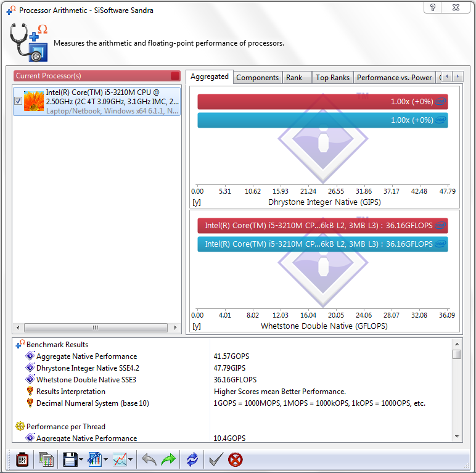Viewport: 476px width, 473px height.
Task: Click the tab strip scroll right arrow
Action: [x=458, y=76]
